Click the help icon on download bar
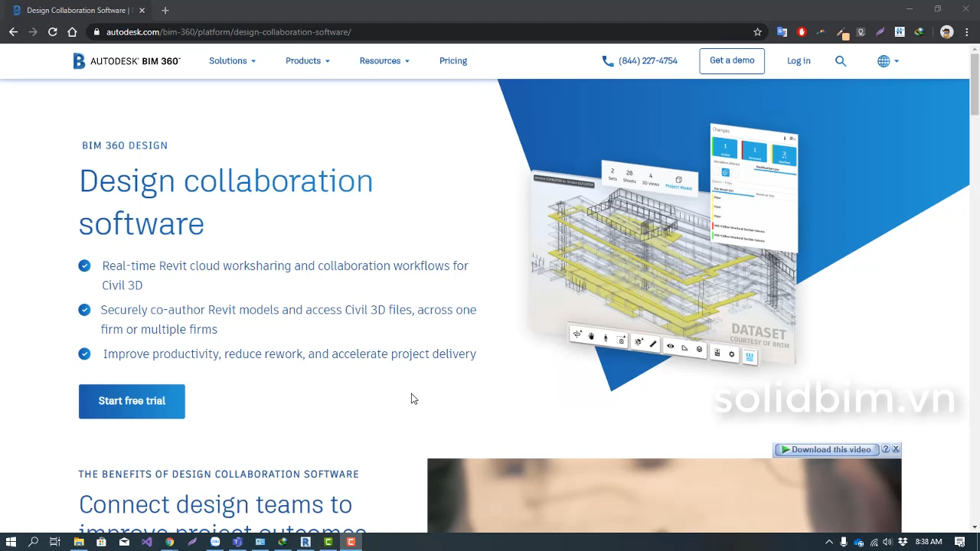980x551 pixels. tap(886, 449)
